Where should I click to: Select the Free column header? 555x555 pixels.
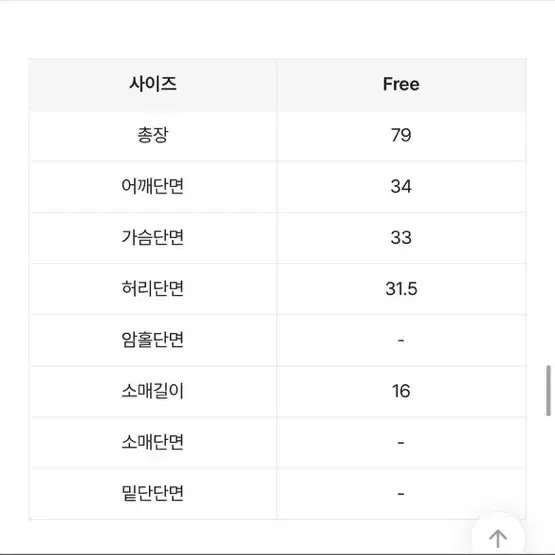click(401, 84)
